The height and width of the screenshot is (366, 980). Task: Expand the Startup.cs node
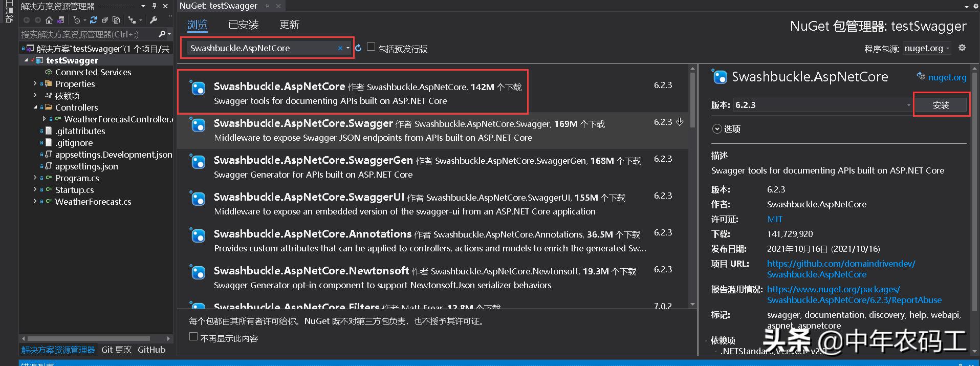(x=35, y=189)
